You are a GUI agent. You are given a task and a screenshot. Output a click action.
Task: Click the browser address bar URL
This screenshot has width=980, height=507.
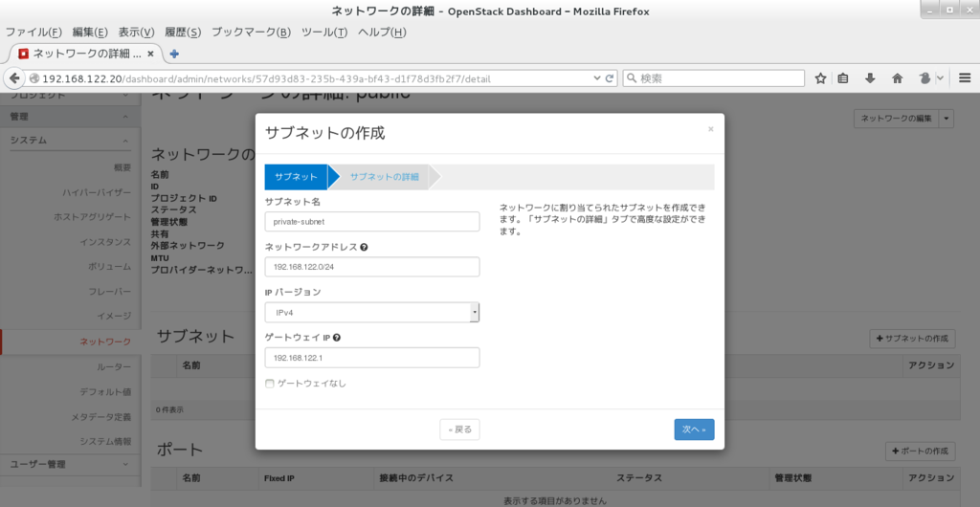pos(267,78)
